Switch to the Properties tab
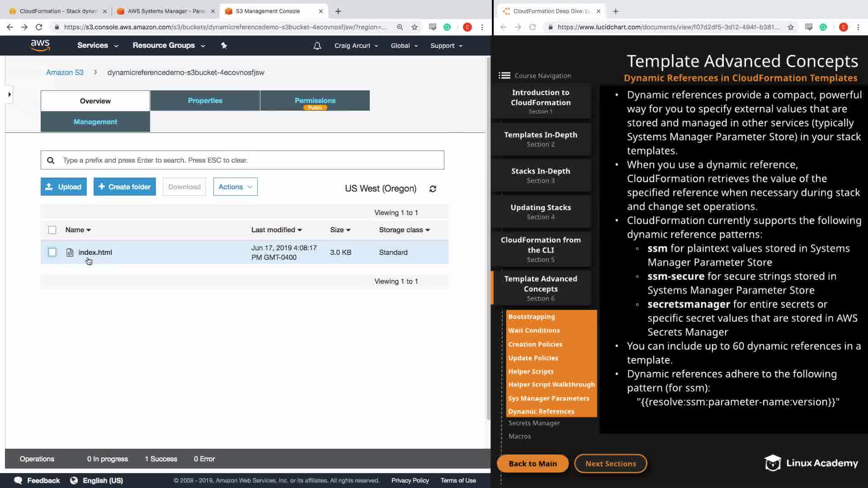The image size is (868, 488). point(205,100)
